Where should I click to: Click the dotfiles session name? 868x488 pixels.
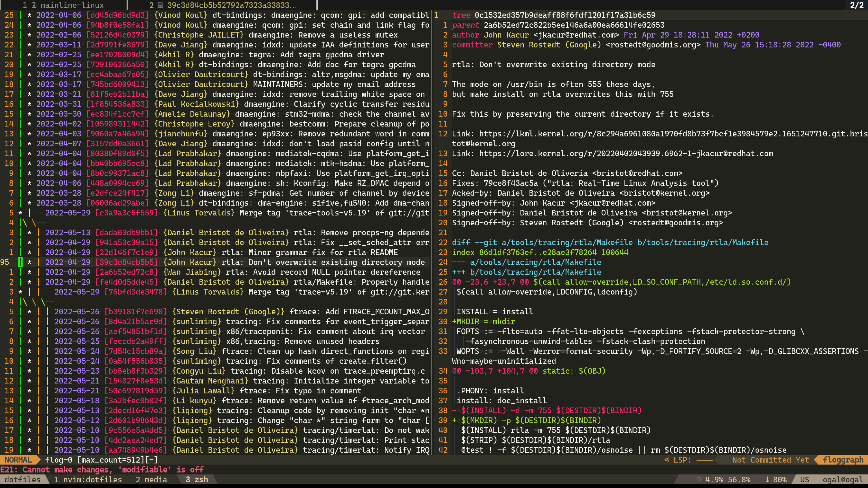click(x=23, y=480)
